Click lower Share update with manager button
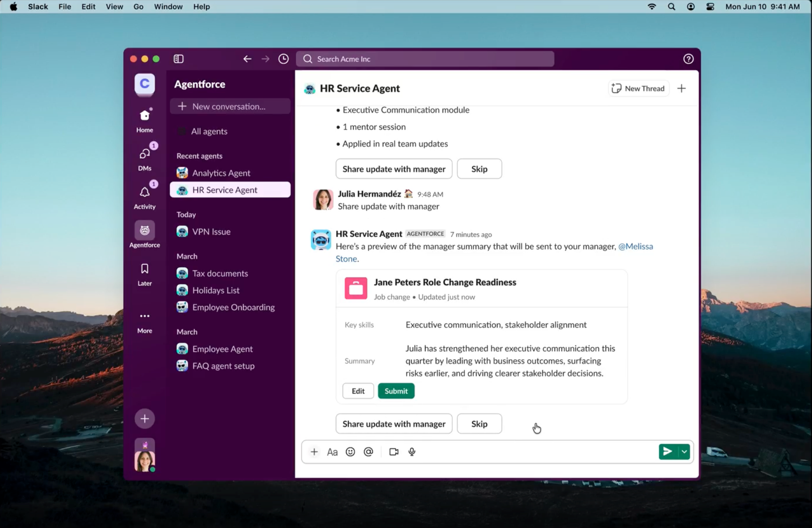 click(x=394, y=424)
